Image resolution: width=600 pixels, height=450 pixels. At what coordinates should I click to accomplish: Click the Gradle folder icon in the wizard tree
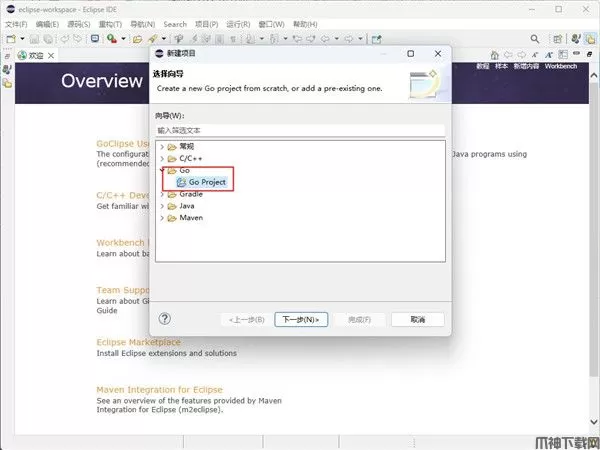(172, 194)
